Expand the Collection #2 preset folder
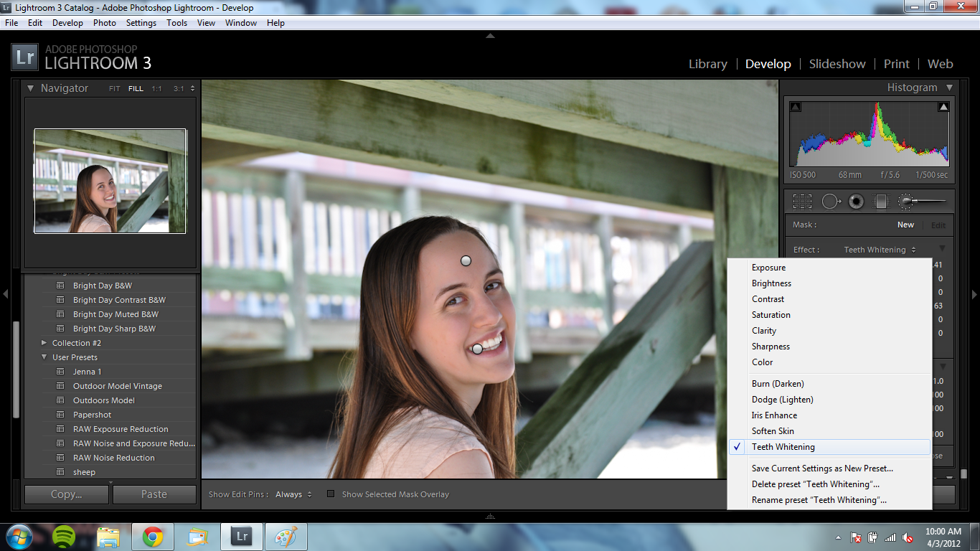 [44, 343]
